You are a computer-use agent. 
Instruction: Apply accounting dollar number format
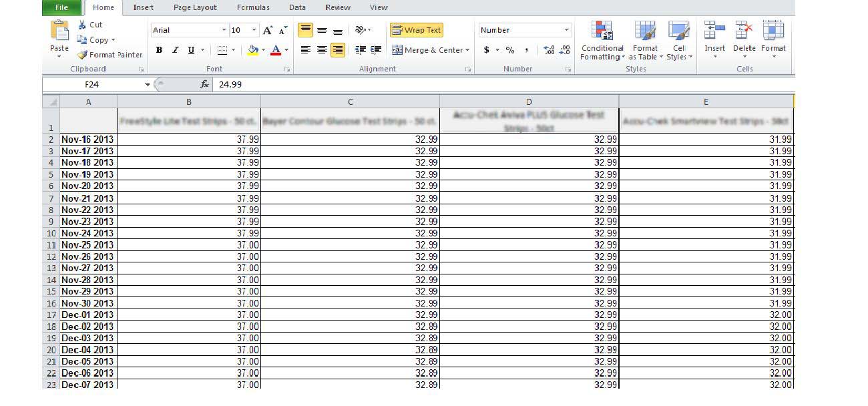click(x=487, y=50)
